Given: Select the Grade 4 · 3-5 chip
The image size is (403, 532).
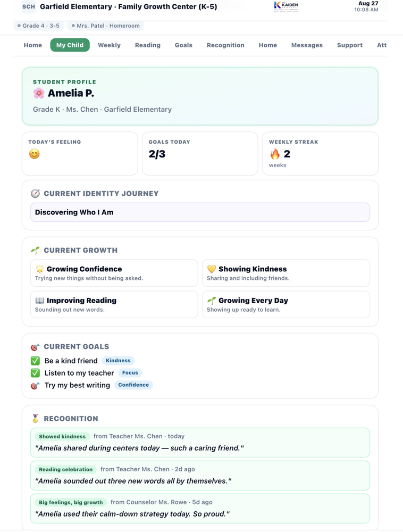Looking at the screenshot, I should [x=39, y=26].
